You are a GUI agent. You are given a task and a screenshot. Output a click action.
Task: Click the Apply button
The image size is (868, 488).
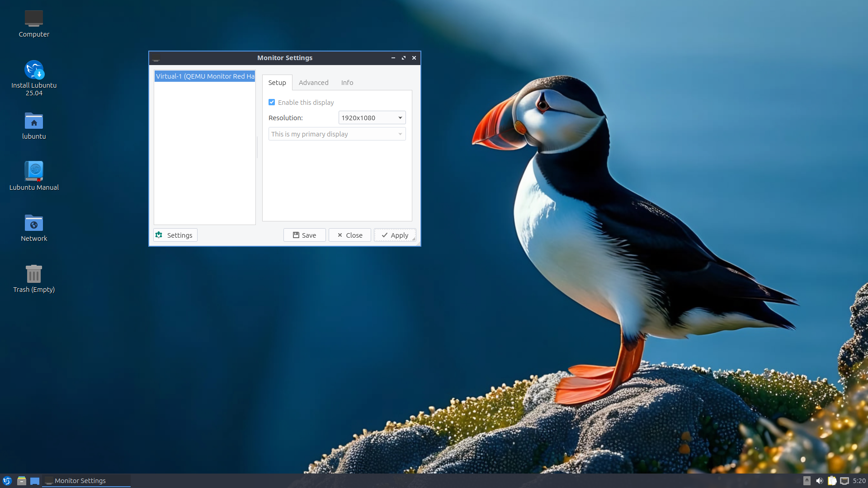[395, 235]
